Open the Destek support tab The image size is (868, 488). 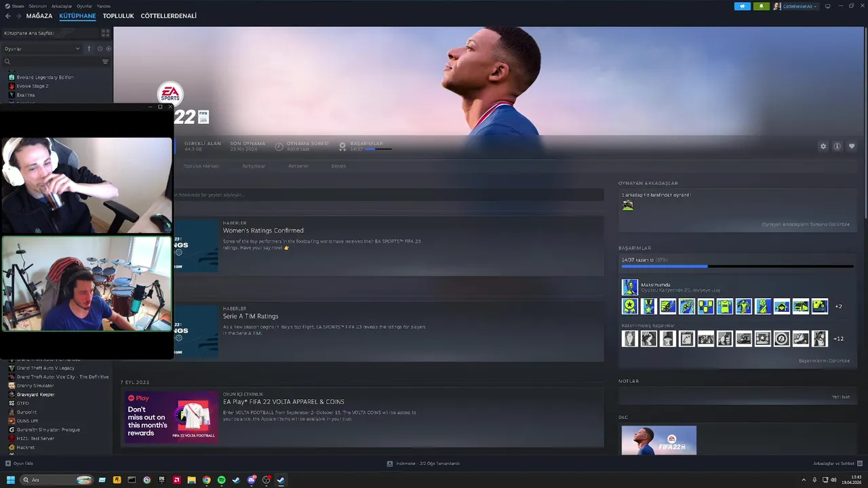338,166
